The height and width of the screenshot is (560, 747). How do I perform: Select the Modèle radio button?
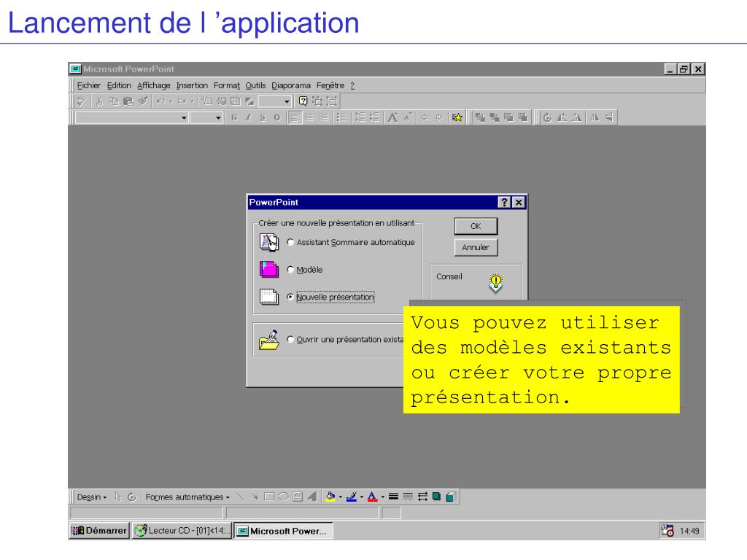tap(290, 270)
